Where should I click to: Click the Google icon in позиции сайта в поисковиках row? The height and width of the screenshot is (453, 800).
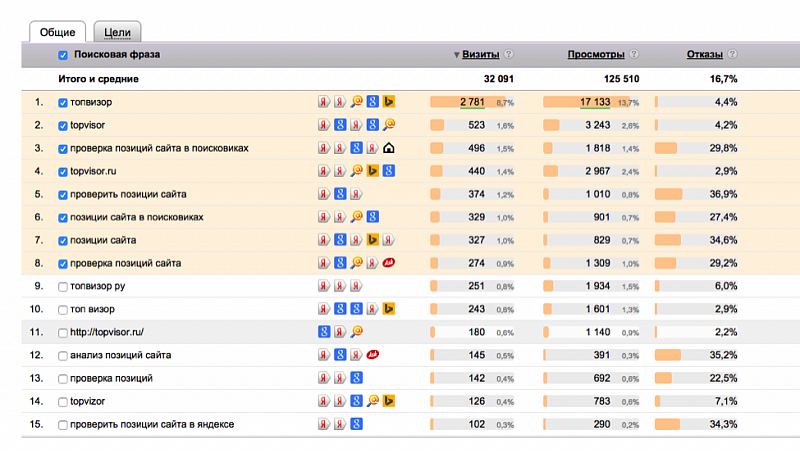[x=373, y=217]
